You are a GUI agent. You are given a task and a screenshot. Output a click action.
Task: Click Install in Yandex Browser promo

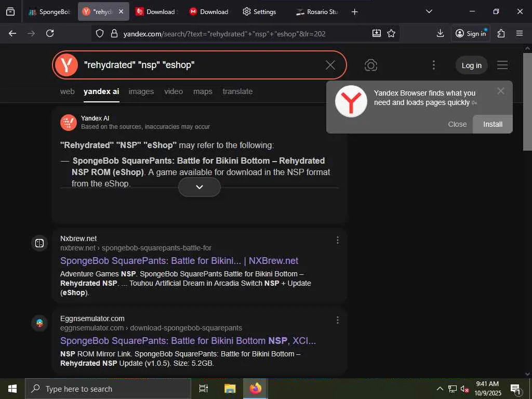(493, 124)
